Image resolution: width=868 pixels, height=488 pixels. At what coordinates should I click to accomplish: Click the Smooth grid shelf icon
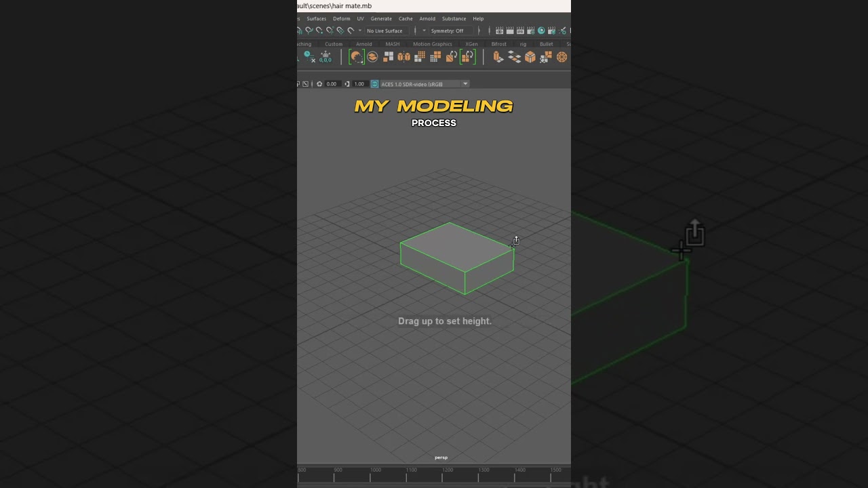[420, 56]
